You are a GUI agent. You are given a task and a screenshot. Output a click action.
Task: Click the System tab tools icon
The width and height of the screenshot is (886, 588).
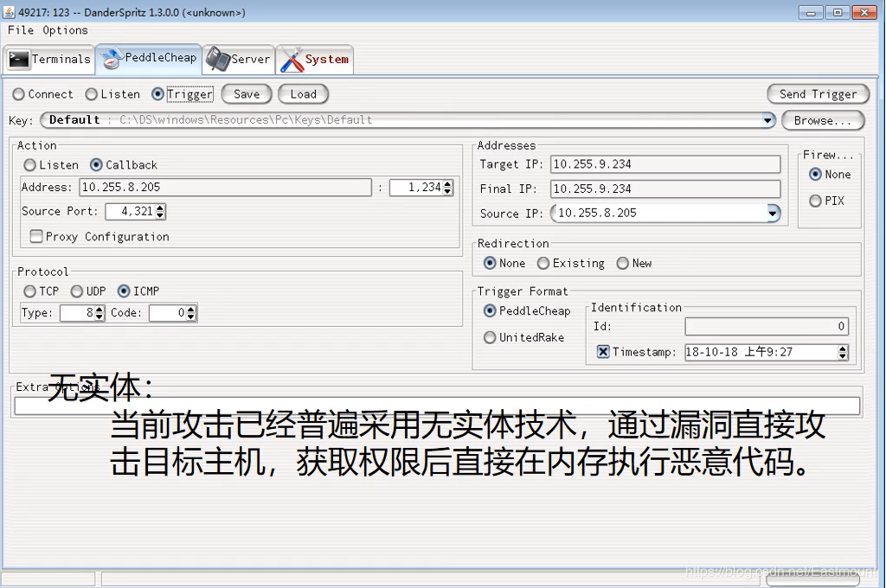292,60
